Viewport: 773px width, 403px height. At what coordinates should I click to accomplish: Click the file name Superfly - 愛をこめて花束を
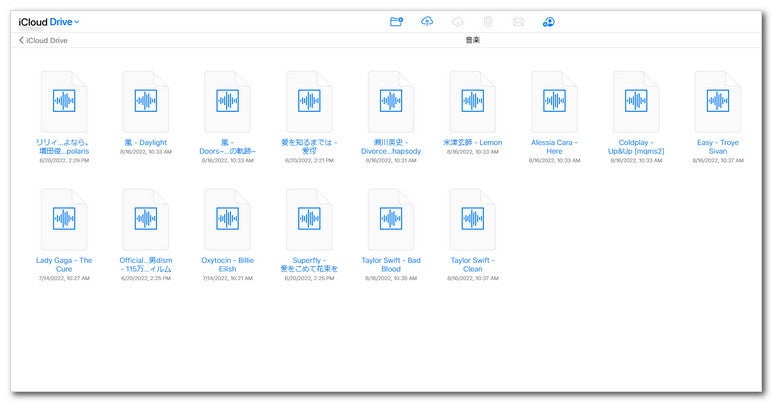click(309, 265)
